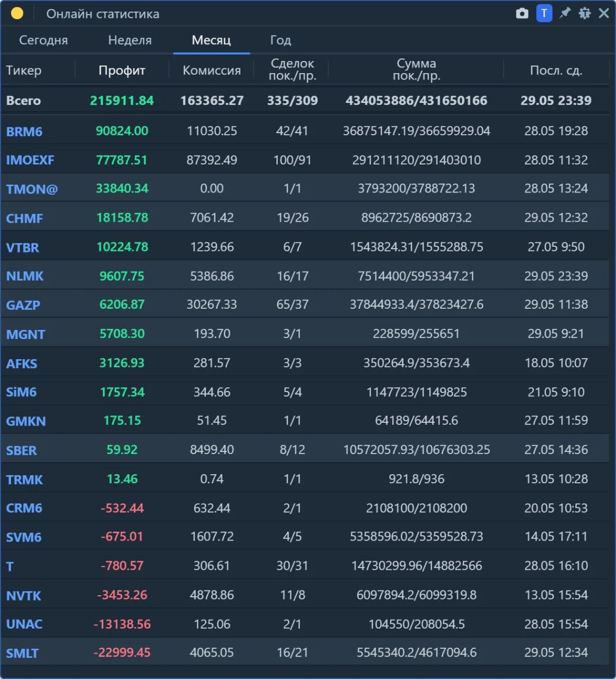Click IMOEXF commission 87392.49

coord(212,160)
